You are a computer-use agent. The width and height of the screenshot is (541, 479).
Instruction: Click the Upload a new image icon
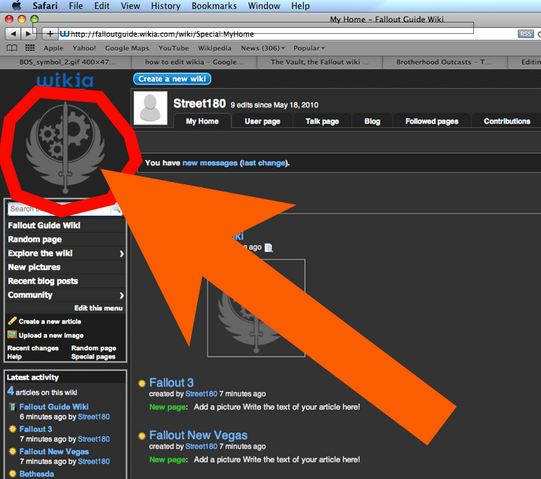[12, 335]
